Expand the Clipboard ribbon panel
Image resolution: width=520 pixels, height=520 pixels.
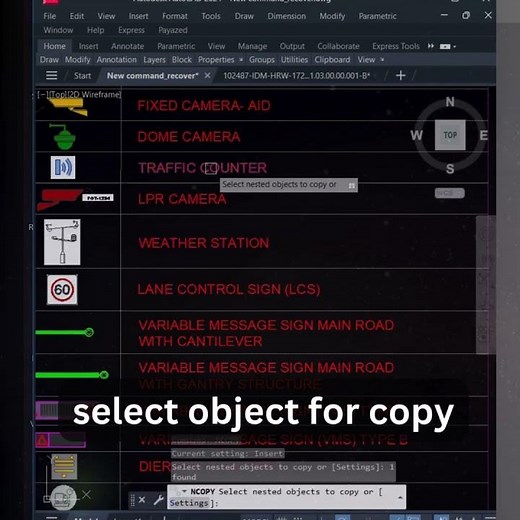click(x=332, y=60)
